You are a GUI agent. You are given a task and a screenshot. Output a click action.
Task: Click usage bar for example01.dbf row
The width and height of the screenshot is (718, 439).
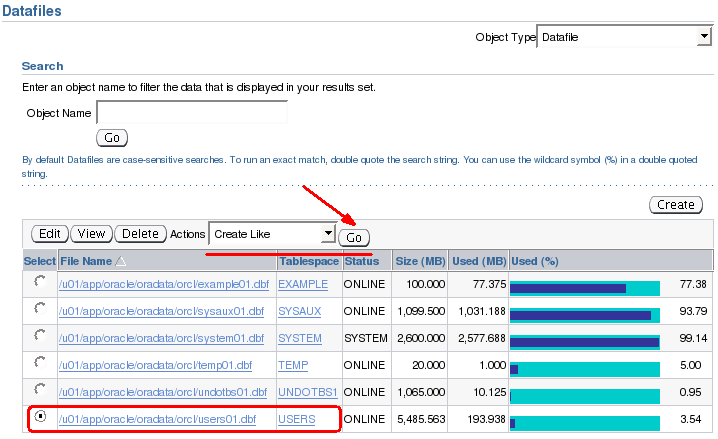pyautogui.click(x=585, y=288)
